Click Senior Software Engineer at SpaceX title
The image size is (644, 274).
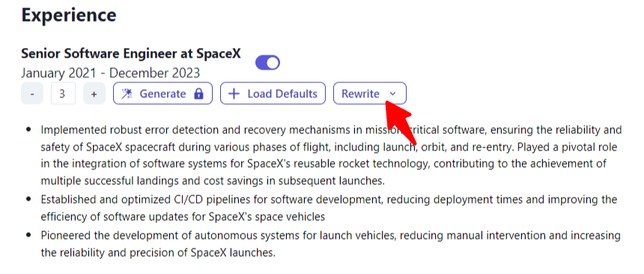click(x=131, y=53)
